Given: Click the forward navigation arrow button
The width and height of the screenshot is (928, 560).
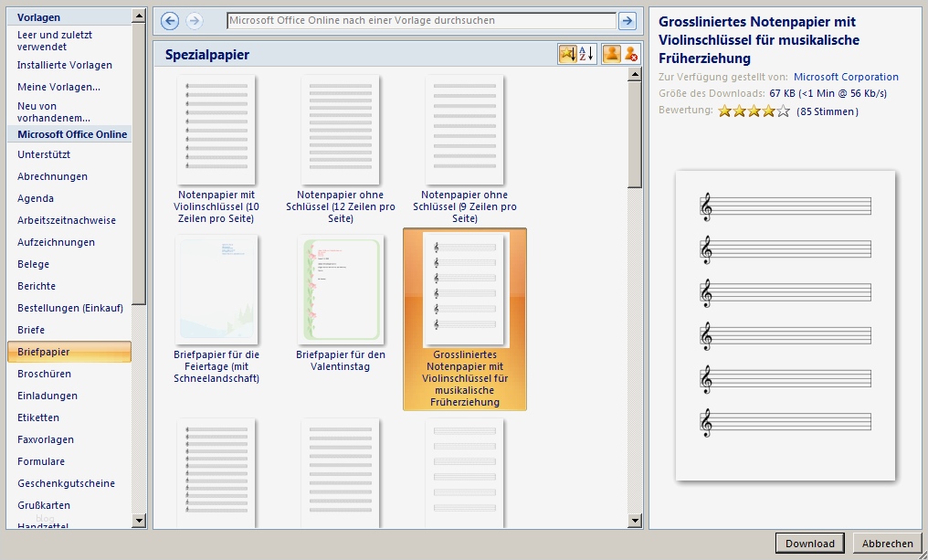Looking at the screenshot, I should click(195, 21).
